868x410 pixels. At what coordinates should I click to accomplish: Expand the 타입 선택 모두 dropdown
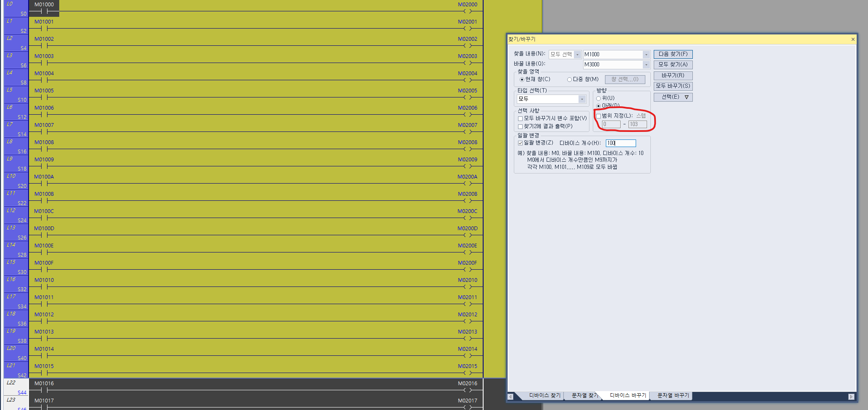[582, 99]
